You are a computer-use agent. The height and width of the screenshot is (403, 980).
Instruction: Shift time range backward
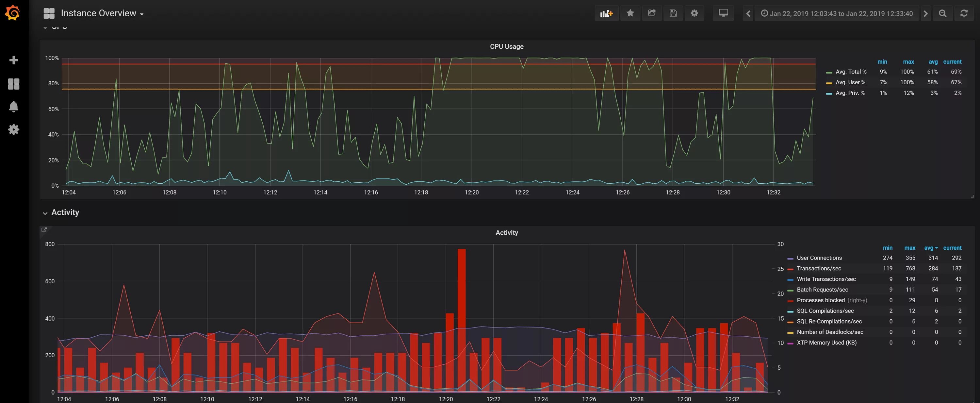(x=748, y=14)
